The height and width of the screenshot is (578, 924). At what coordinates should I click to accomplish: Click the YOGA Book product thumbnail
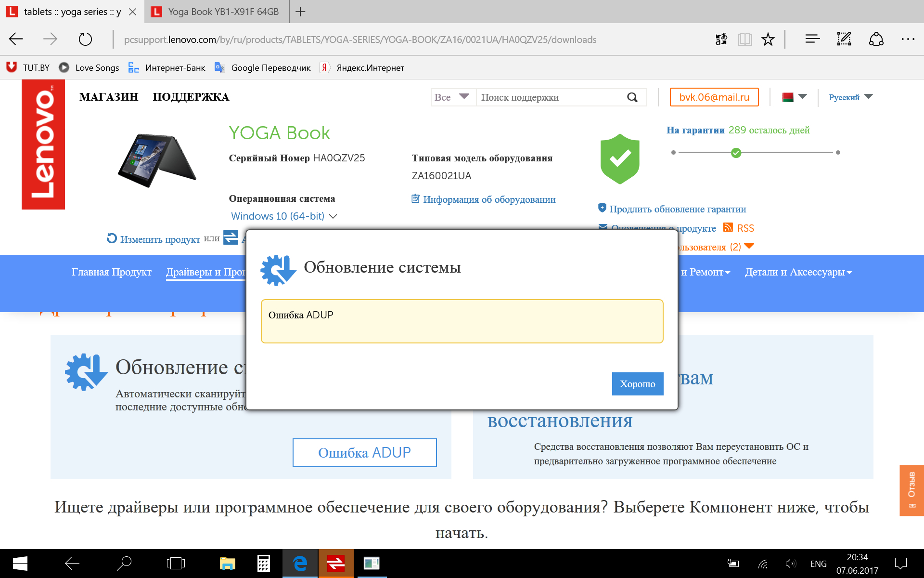point(157,160)
